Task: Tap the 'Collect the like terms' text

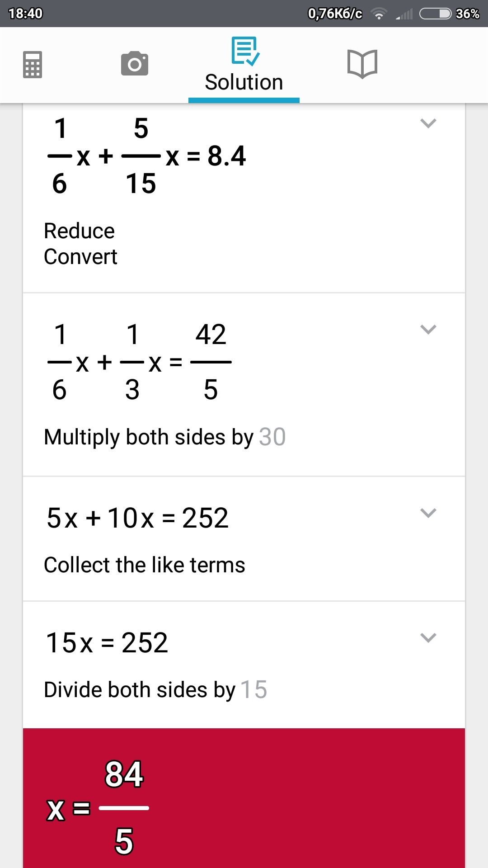Action: [x=144, y=565]
